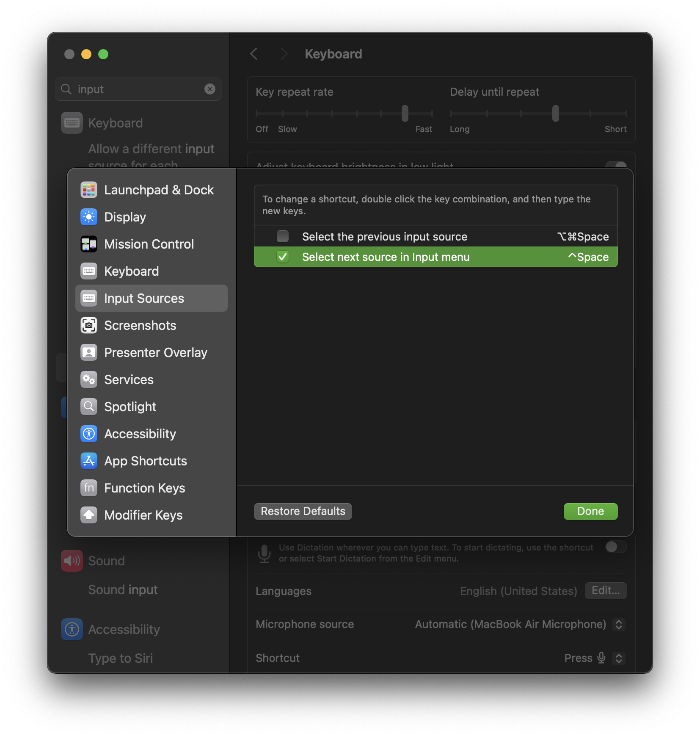Click the Spotlight magnifier icon
The image size is (700, 736).
89,407
